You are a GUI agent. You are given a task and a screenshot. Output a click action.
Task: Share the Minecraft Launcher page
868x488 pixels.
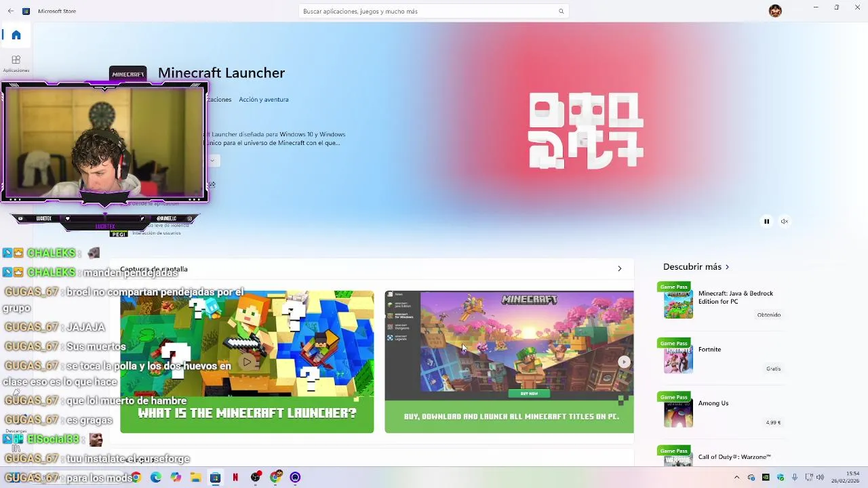[212, 184]
